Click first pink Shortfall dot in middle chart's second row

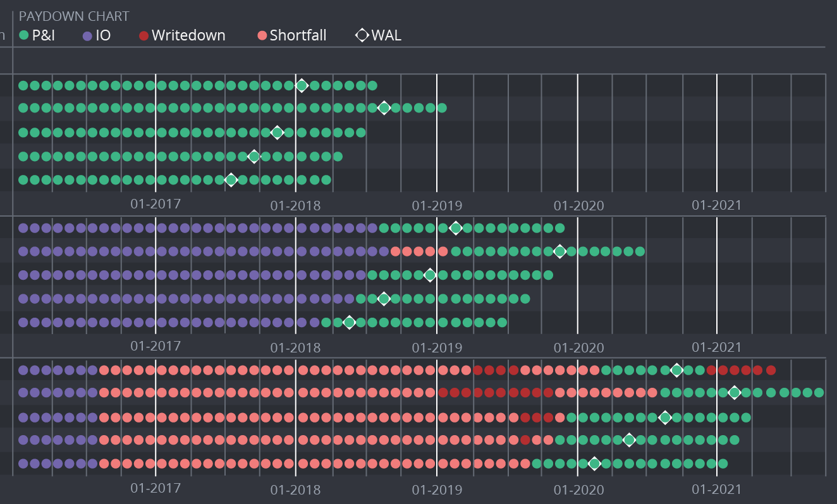point(396,251)
